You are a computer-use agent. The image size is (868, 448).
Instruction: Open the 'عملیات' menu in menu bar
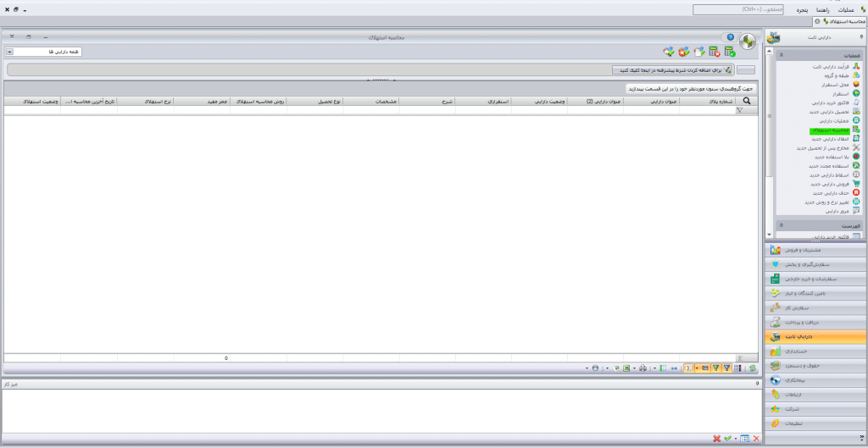click(847, 10)
